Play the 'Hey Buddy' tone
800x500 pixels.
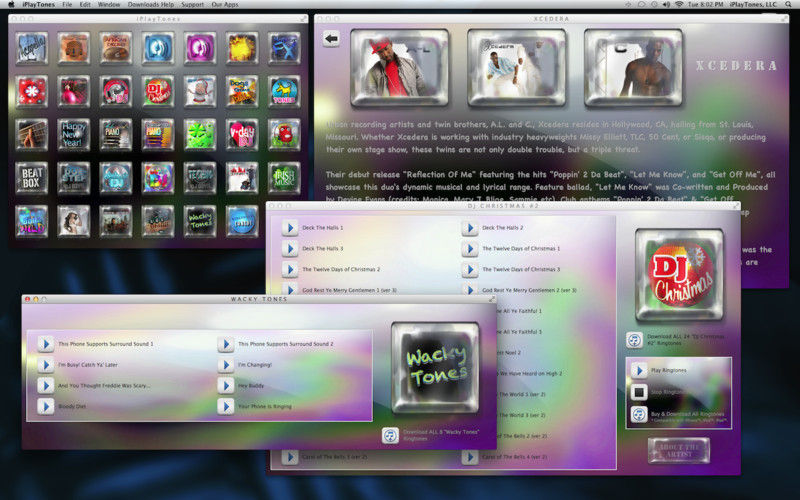pos(226,386)
